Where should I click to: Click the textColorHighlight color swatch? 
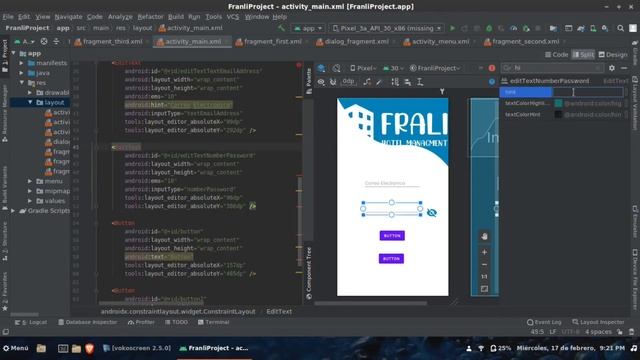click(558, 104)
